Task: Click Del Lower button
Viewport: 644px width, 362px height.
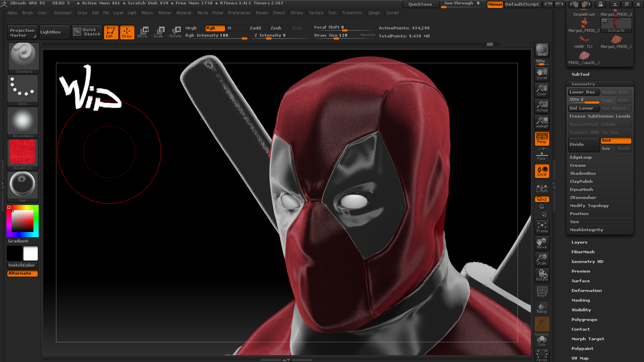Action: (584, 108)
